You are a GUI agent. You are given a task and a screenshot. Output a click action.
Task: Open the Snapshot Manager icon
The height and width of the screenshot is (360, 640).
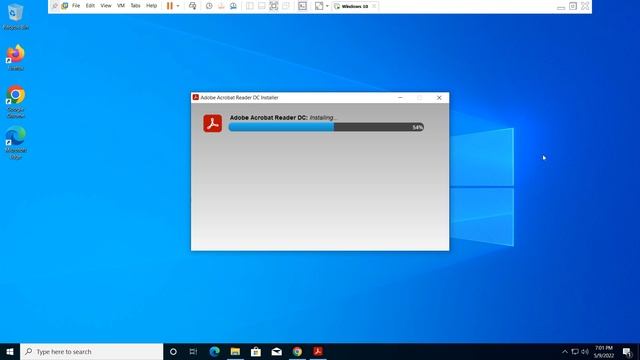coord(233,6)
